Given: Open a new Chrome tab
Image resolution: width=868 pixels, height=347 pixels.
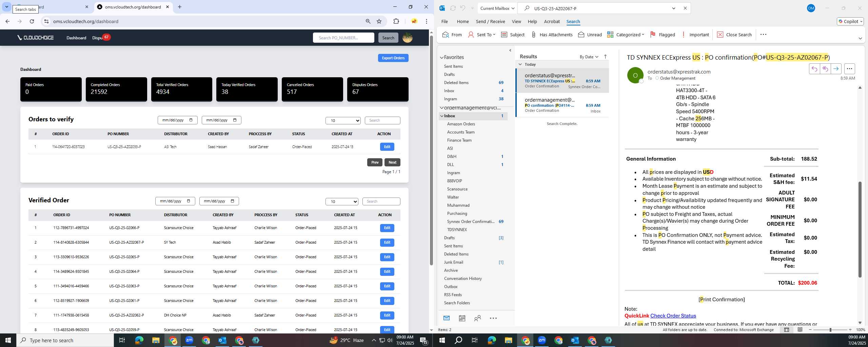Looking at the screenshot, I should click(180, 7).
